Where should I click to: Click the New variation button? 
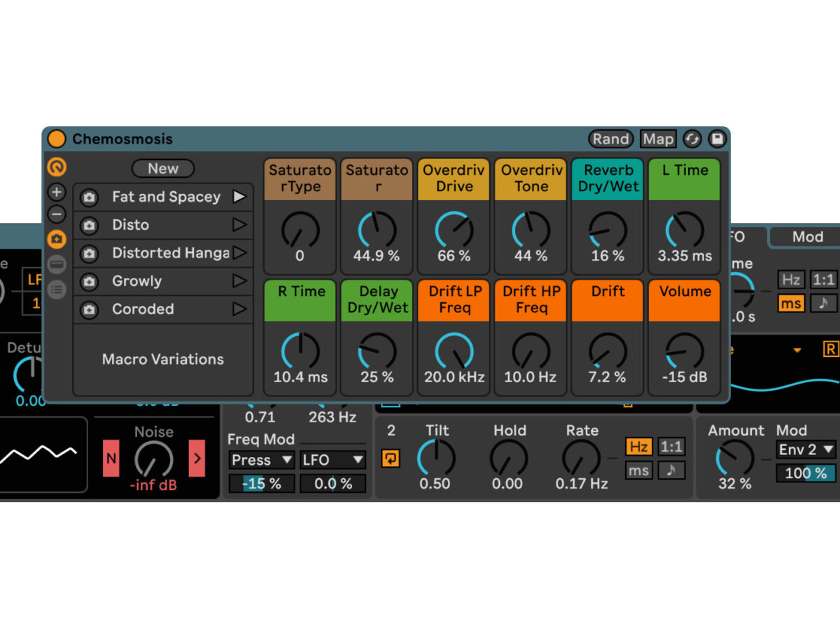coord(162,169)
